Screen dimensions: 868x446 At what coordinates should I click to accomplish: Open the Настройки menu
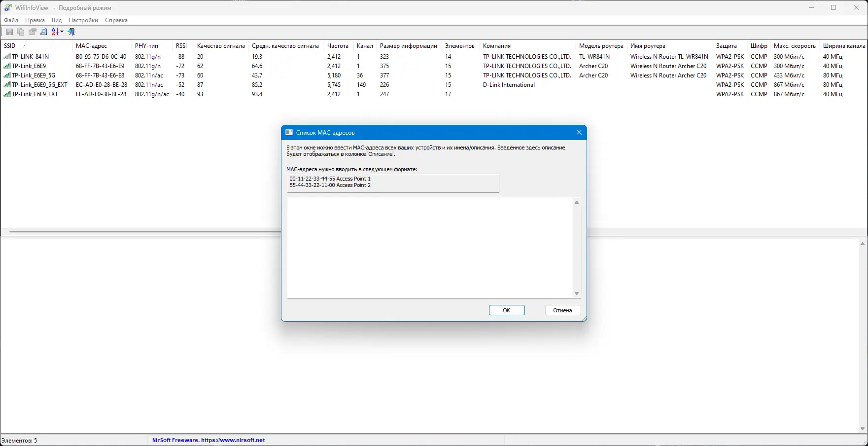click(x=83, y=20)
